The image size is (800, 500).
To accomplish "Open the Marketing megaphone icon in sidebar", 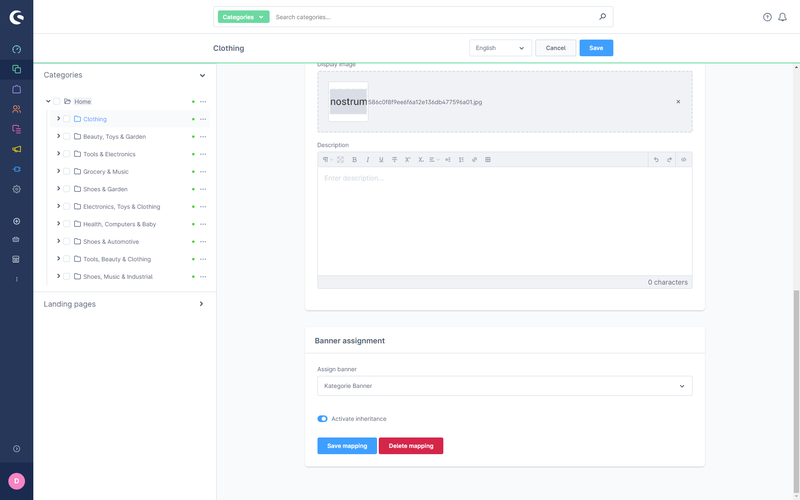I will coord(16,149).
